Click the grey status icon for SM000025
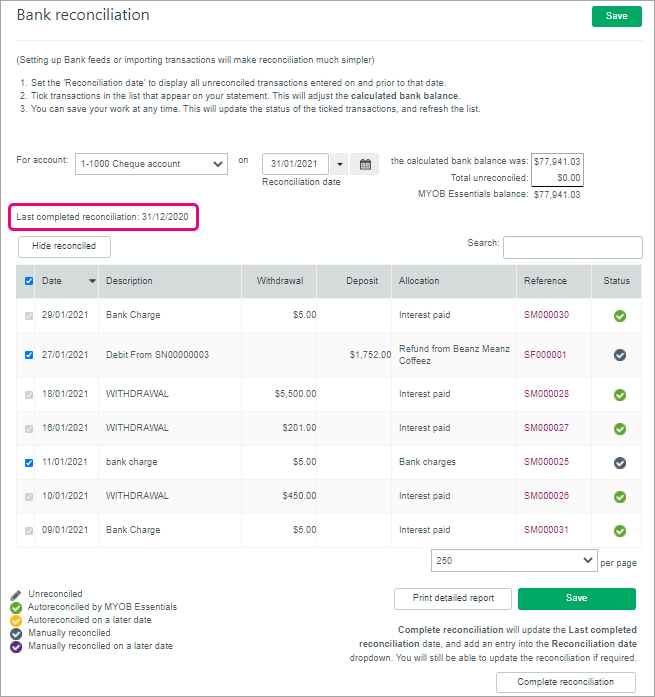Viewport: 655px width, 697px height. tap(619, 462)
